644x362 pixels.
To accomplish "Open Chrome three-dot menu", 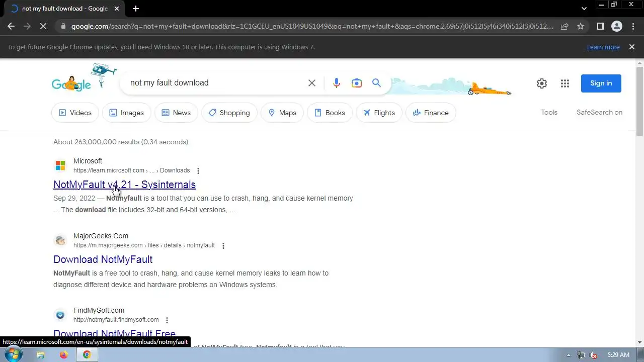I will [x=633, y=26].
